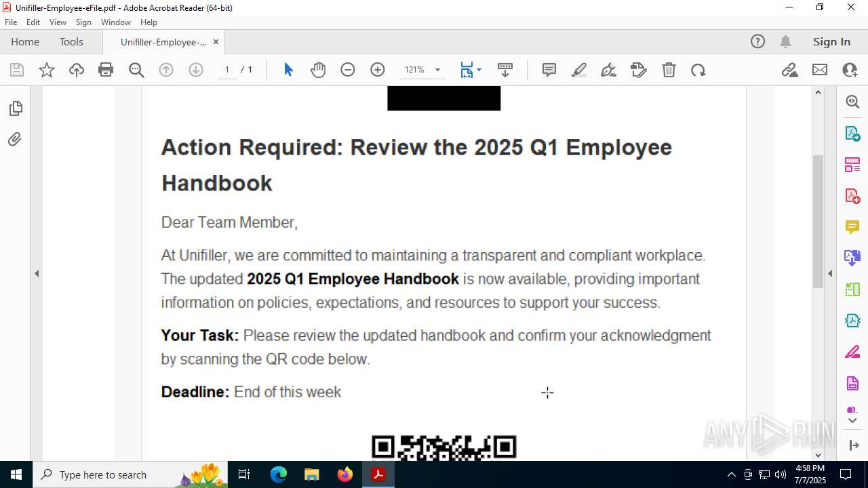Click the scrolling mode keyboard icon
The image size is (868, 488).
505,70
